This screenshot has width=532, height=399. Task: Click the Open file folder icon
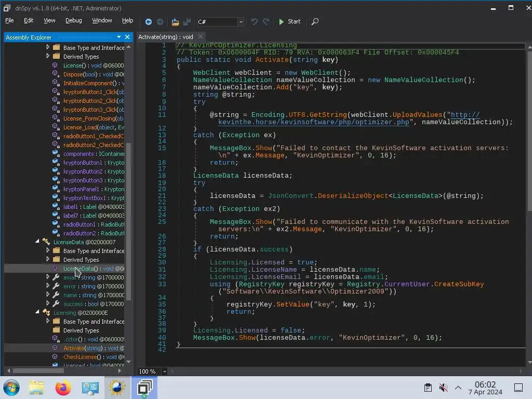[175, 22]
